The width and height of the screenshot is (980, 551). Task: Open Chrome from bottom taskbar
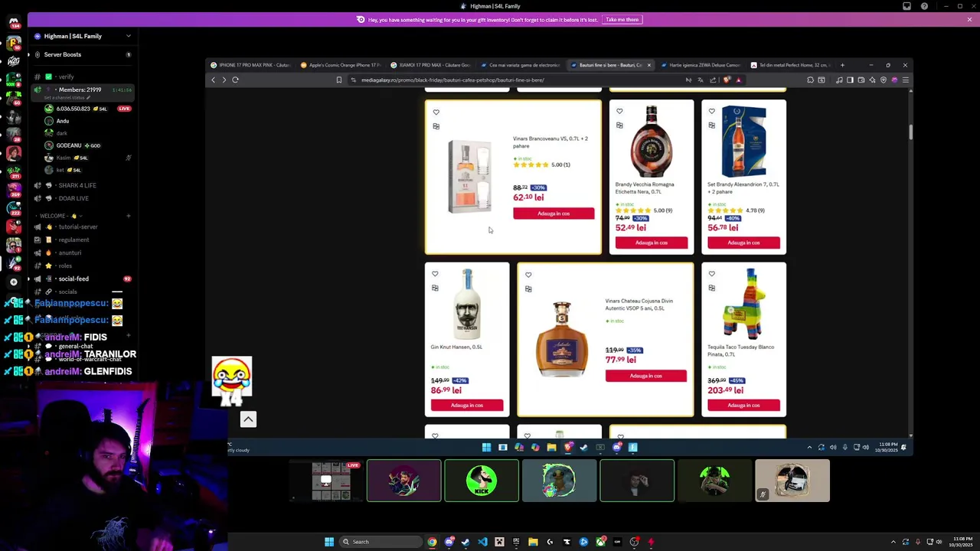(432, 542)
